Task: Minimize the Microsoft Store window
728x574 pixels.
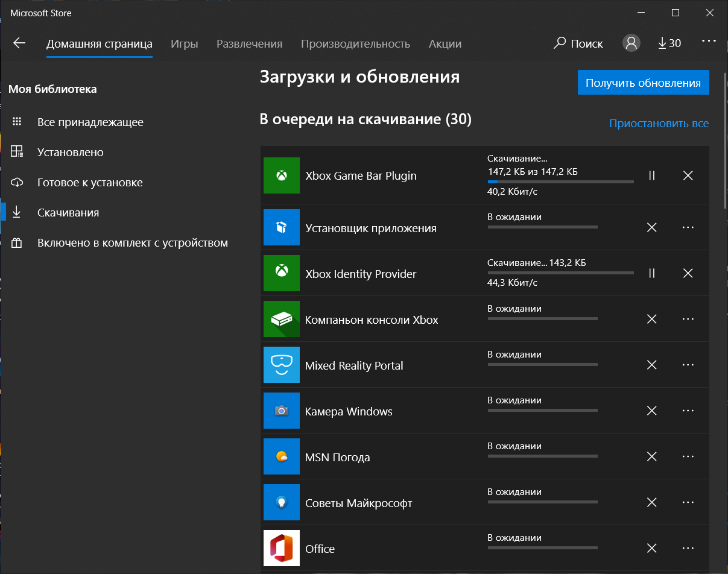Action: (641, 13)
